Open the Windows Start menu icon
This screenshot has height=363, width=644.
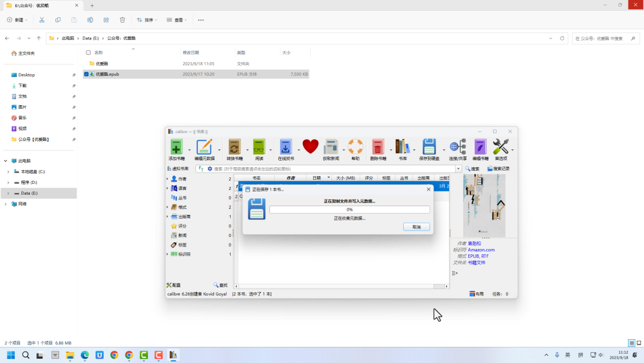click(11, 355)
